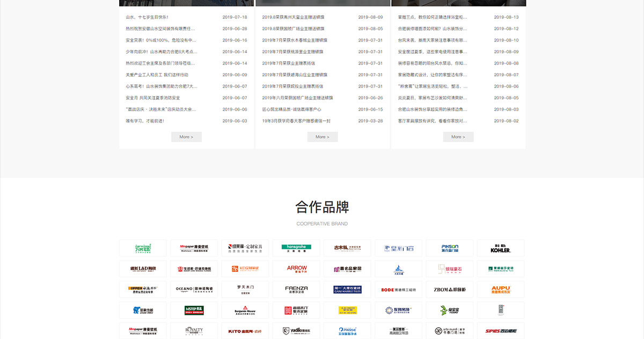Open article 19年3月获学府春天客户赠感谢信一封
The height and width of the screenshot is (339, 644).
click(x=296, y=121)
